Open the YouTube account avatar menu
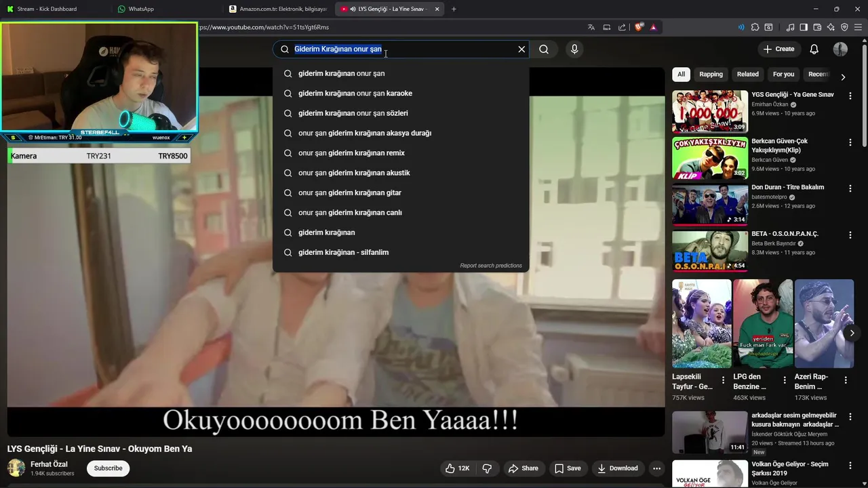868x488 pixels. click(x=840, y=49)
